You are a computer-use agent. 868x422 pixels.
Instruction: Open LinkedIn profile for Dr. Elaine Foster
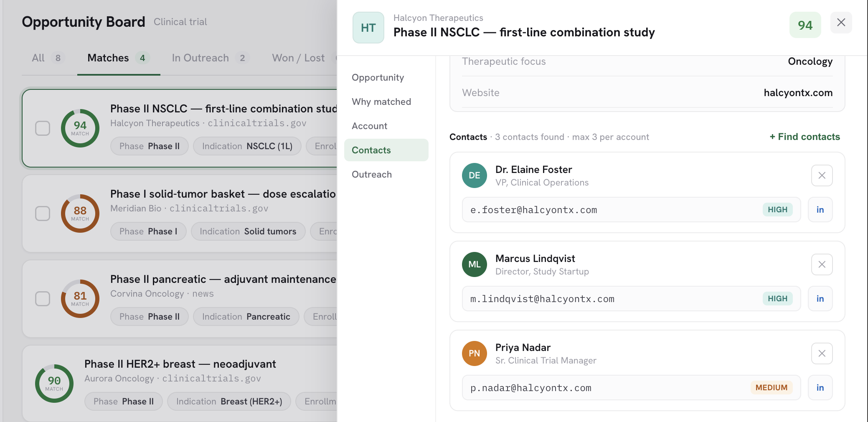[820, 210]
